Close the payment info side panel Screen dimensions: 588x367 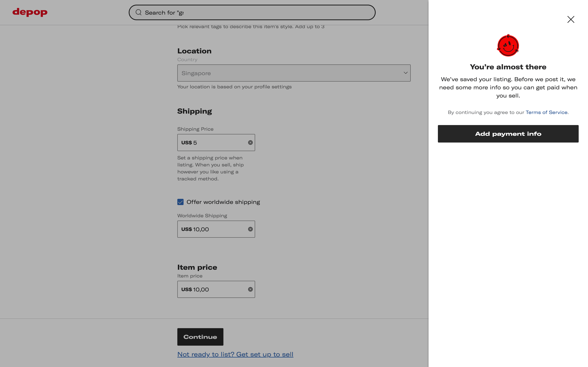(570, 19)
